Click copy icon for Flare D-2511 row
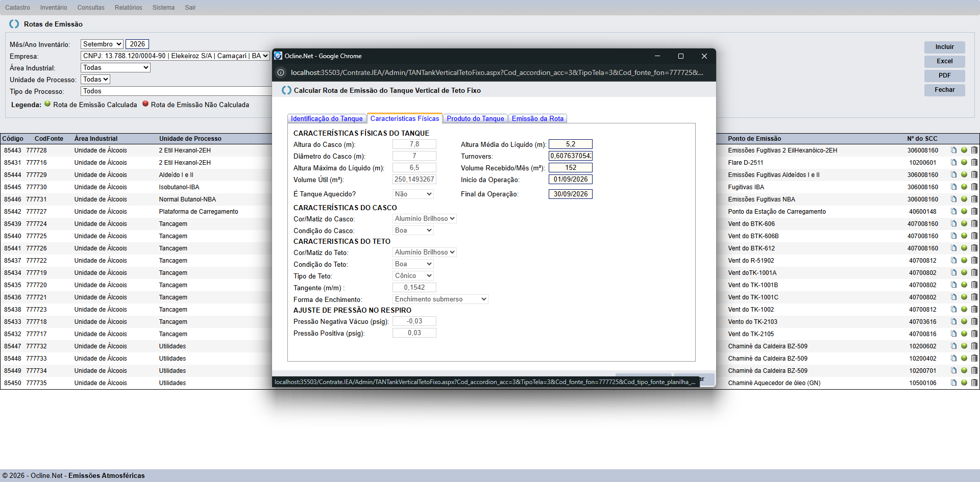The width and height of the screenshot is (980, 482). coord(953,163)
